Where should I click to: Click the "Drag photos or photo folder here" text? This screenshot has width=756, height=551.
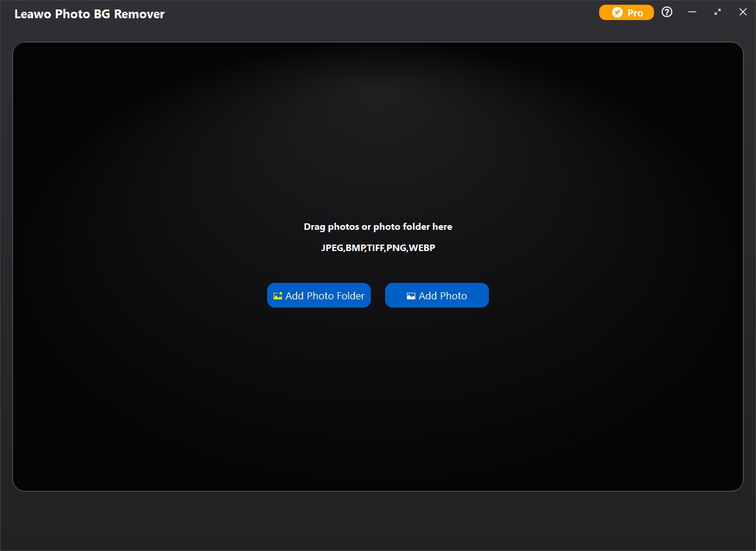click(x=377, y=227)
